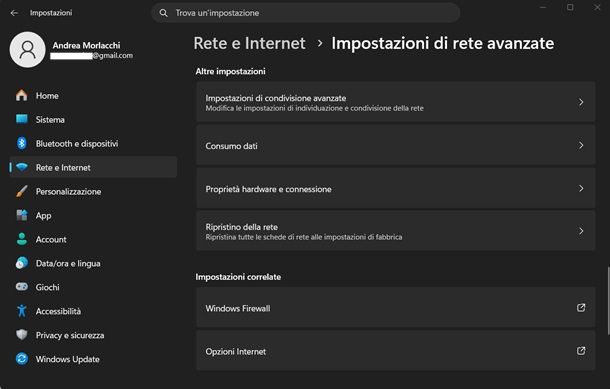Image resolution: width=610 pixels, height=389 pixels.
Task: Click the Bluetooth icon in sidebar
Action: coord(22,143)
